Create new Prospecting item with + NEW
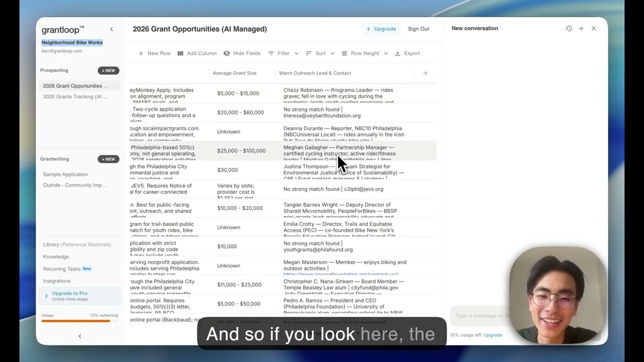This screenshot has width=644, height=362. [109, 70]
